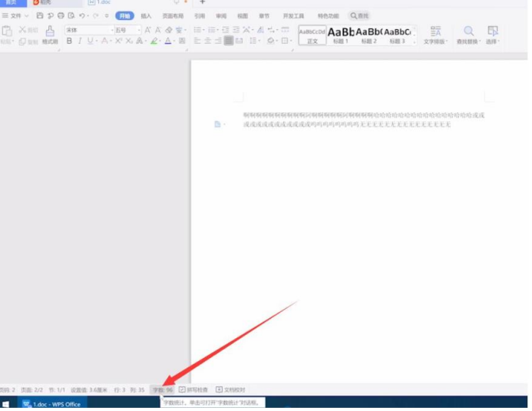
Task: Center align paragraph text
Action: tap(207, 41)
